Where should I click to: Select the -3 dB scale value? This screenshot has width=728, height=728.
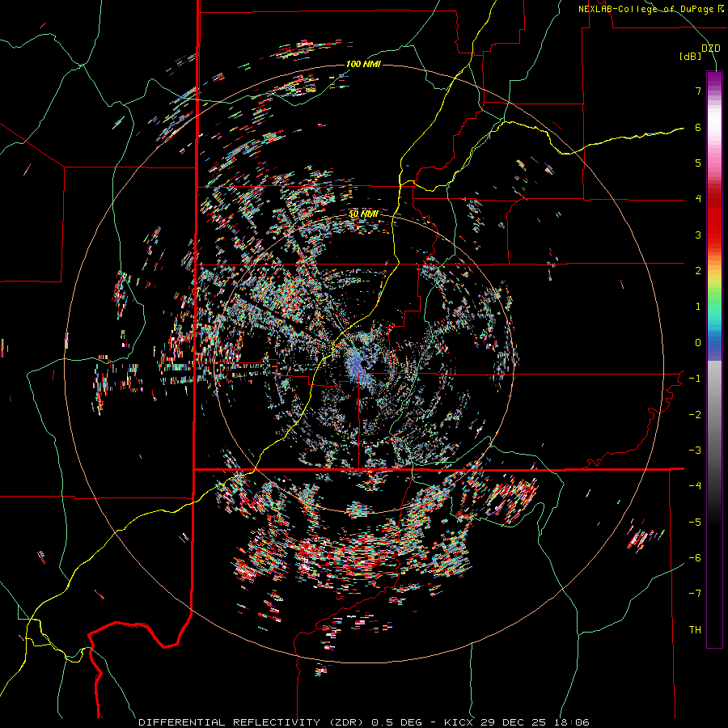click(x=695, y=451)
